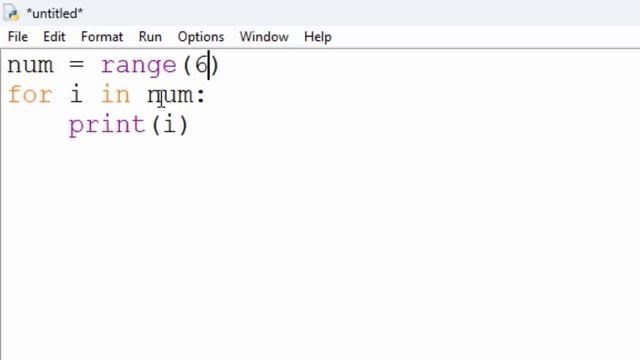Open the Edit menu
This screenshot has width=640, height=360.
54,37
